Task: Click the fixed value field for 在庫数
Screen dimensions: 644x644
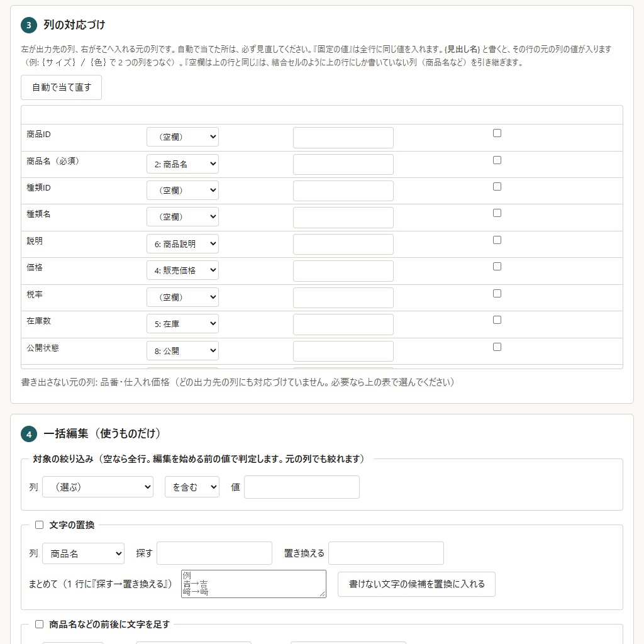Action: click(x=343, y=324)
